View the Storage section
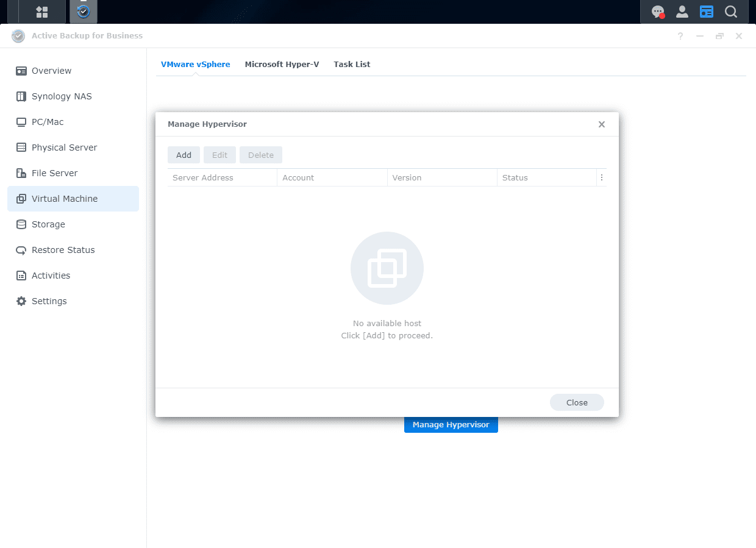This screenshot has height=548, width=756. click(48, 224)
